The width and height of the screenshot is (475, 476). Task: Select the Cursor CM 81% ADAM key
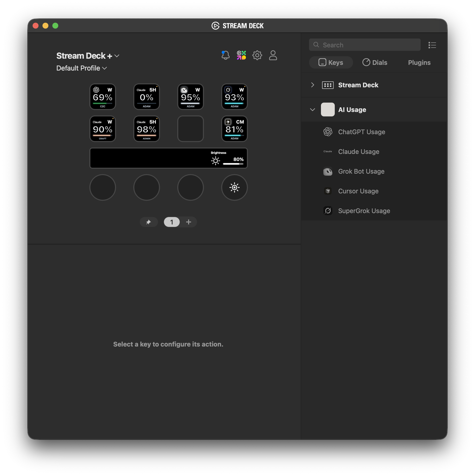234,129
